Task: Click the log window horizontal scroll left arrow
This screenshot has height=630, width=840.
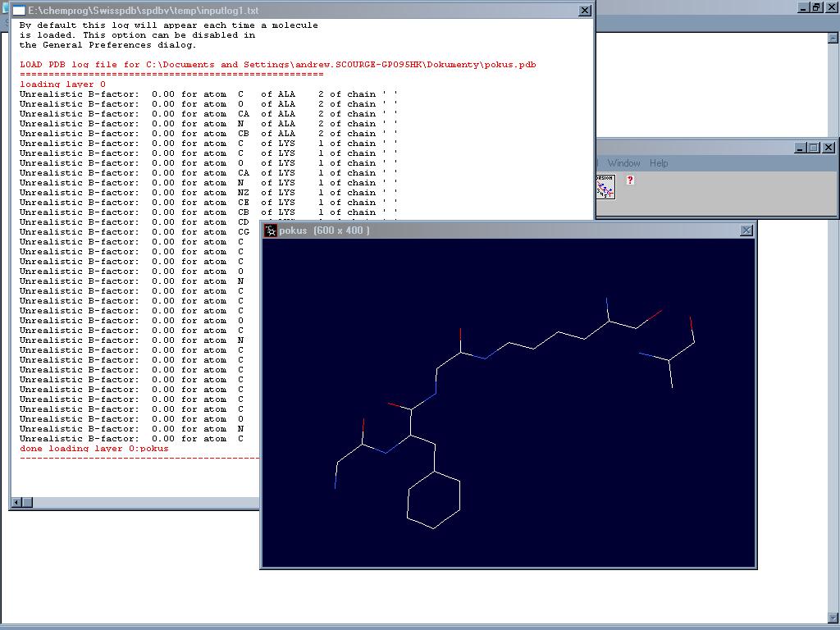Action: 16,502
